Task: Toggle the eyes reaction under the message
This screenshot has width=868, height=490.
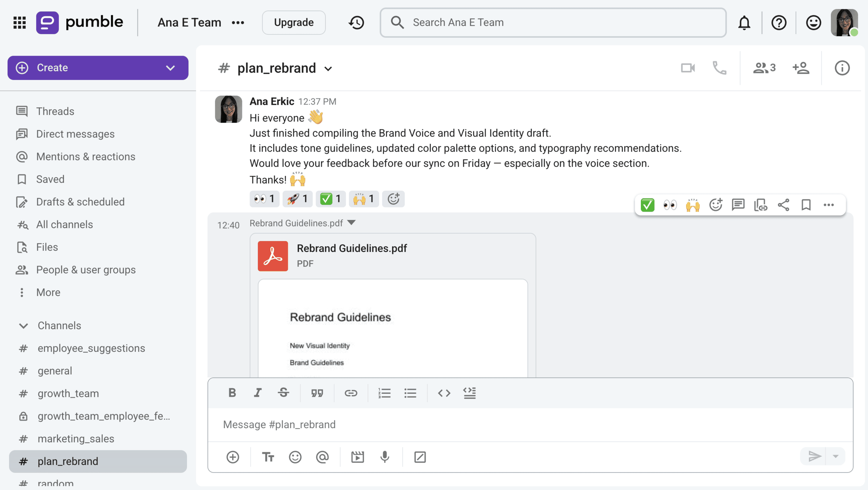Action: pyautogui.click(x=264, y=199)
